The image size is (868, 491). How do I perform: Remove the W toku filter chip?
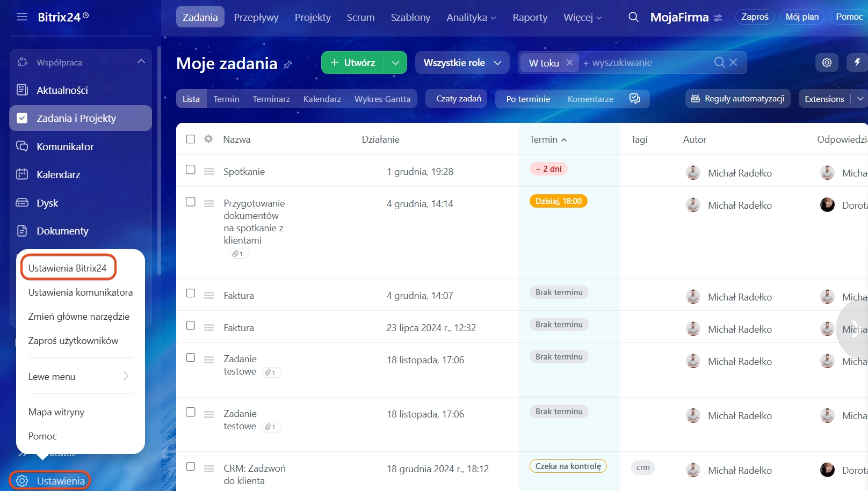pyautogui.click(x=569, y=63)
